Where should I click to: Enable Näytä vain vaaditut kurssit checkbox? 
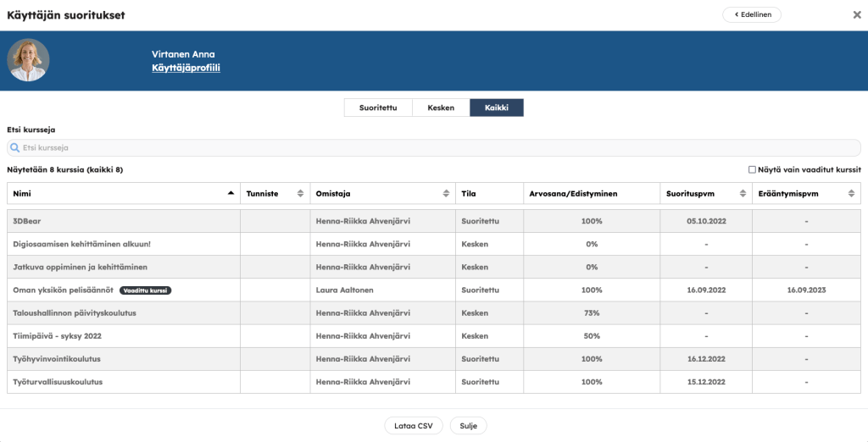[752, 169]
